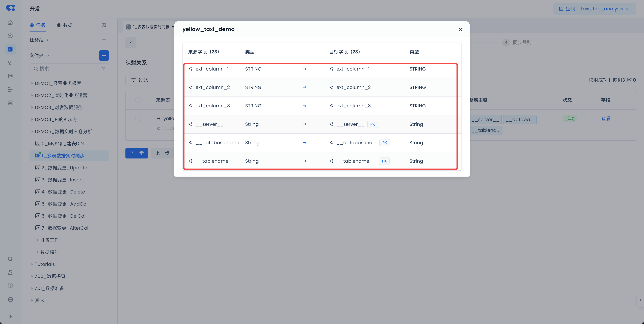Click the 查看 field link
644x324 pixels.
pos(606,118)
